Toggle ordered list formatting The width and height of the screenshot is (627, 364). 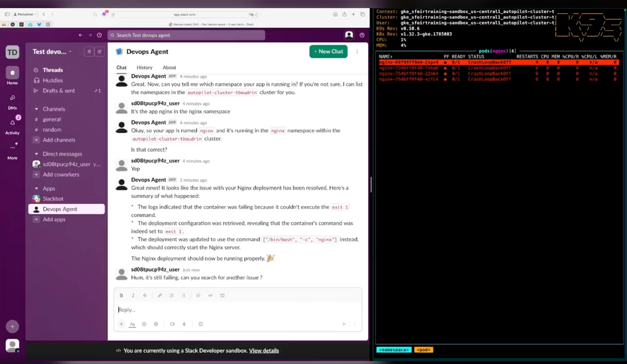[171, 295]
